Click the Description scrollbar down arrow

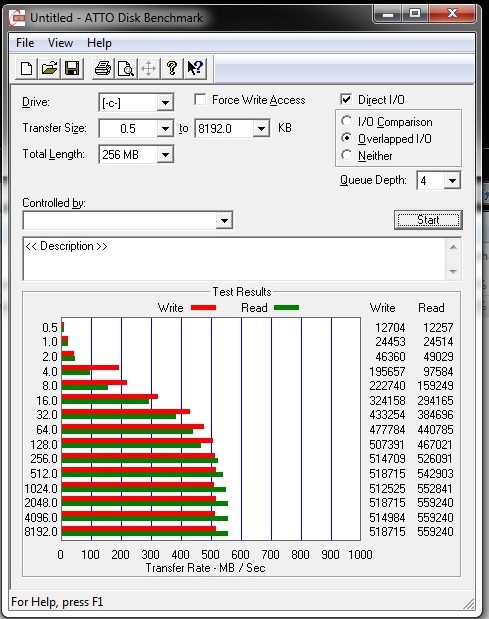(453, 272)
